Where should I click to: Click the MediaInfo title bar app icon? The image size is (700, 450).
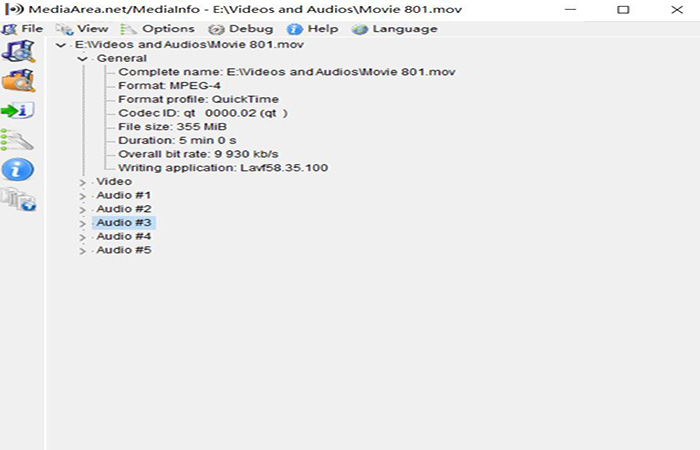pyautogui.click(x=14, y=9)
